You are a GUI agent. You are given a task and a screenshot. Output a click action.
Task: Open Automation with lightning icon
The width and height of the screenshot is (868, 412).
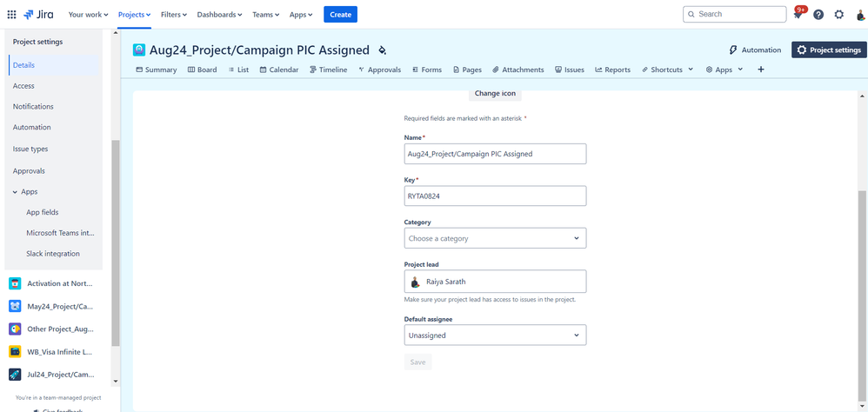click(755, 50)
